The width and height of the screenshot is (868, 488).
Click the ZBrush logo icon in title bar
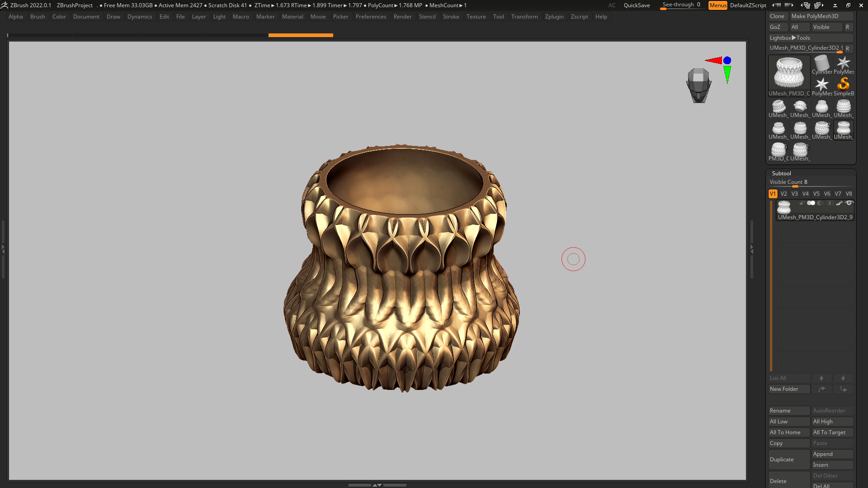pos(5,5)
